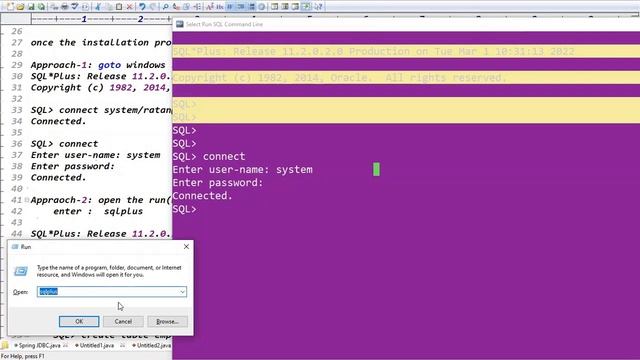The image size is (640, 360).
Task: Click editor line 38 'Enter password:'
Action: pyautogui.click(x=73, y=166)
